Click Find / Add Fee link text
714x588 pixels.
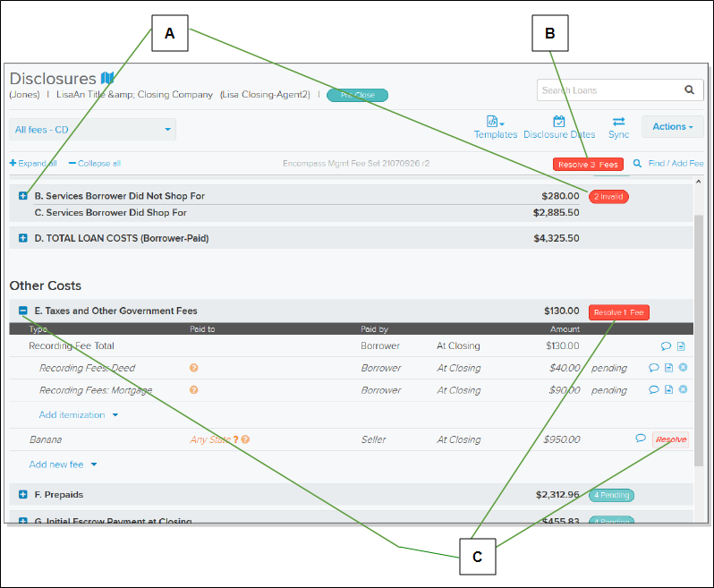(x=676, y=163)
